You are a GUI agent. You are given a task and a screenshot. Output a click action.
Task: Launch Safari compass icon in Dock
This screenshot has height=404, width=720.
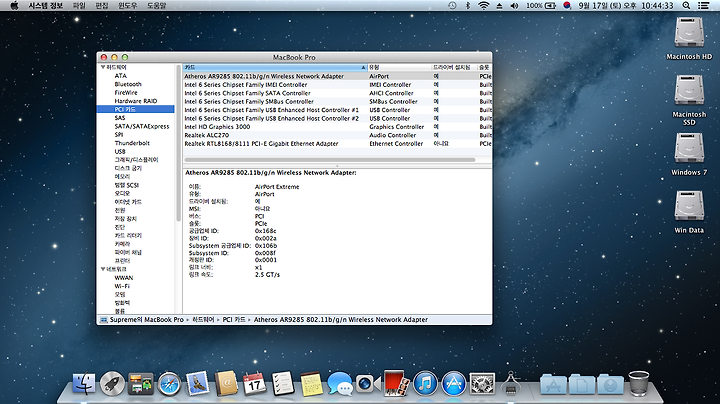(x=169, y=384)
